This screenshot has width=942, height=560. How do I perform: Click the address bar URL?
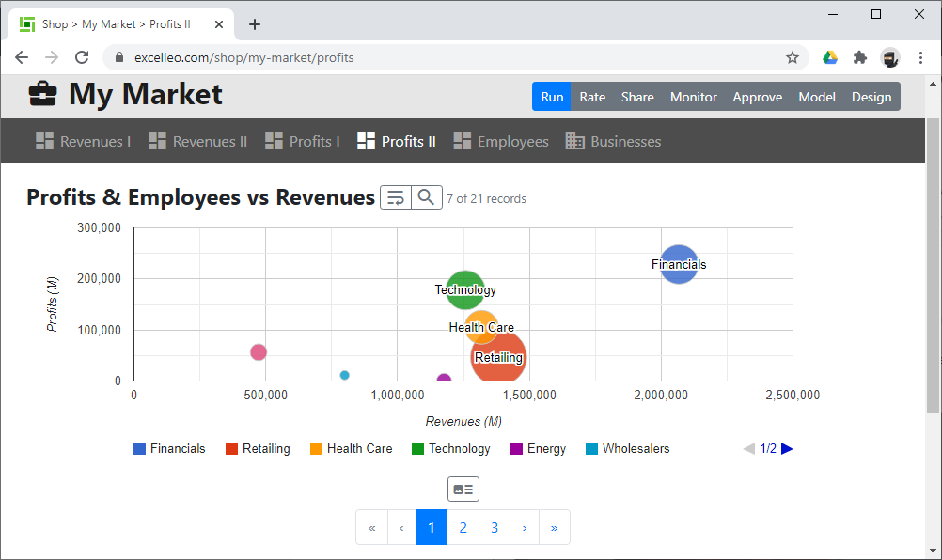click(243, 57)
